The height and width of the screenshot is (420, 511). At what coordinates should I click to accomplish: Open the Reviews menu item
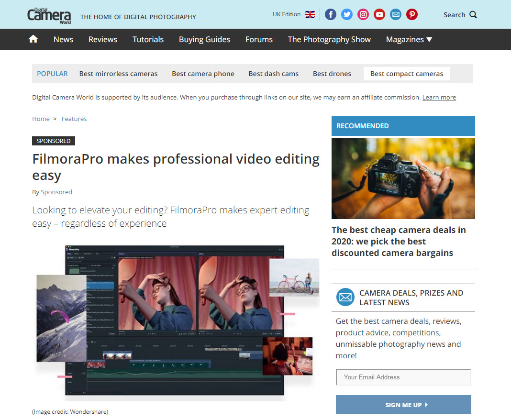[x=103, y=39]
